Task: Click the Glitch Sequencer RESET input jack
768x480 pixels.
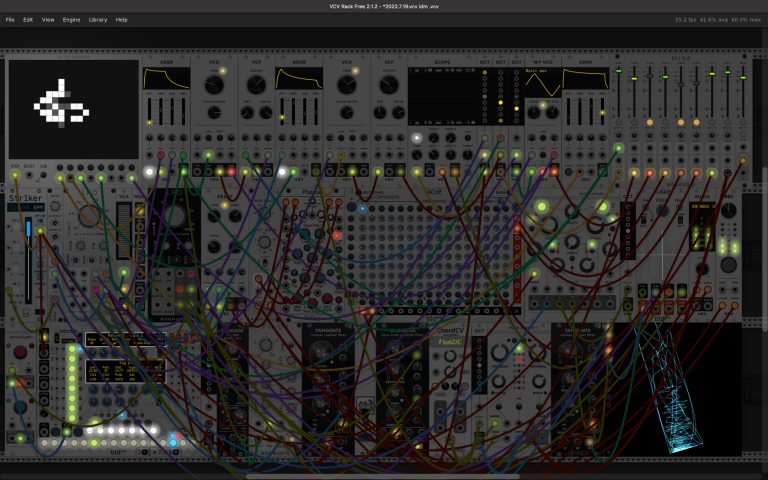Action: [29, 175]
